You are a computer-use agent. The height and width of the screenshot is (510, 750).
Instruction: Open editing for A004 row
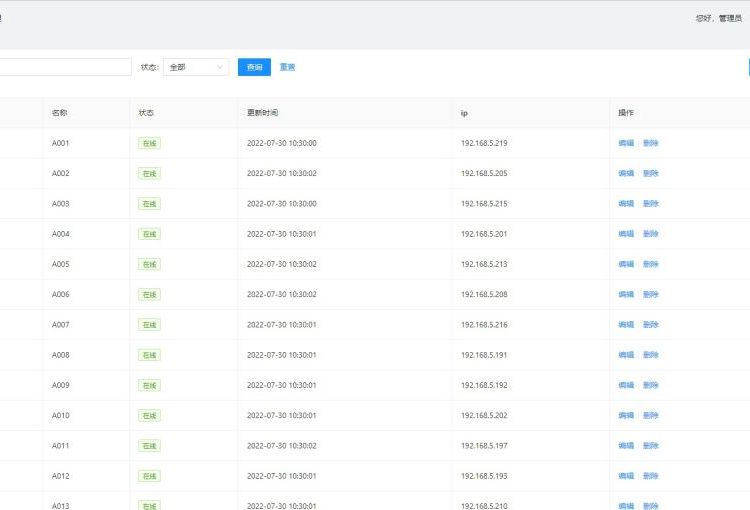tap(626, 234)
